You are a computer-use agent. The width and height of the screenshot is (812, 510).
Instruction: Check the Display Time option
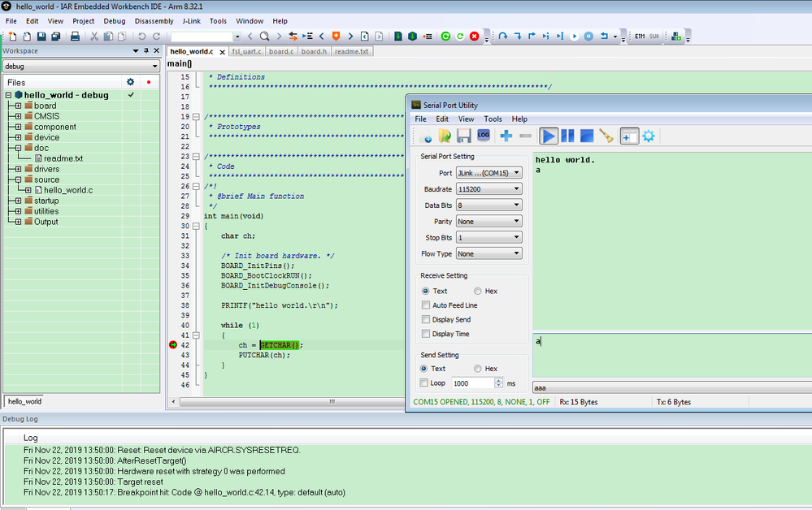[426, 334]
